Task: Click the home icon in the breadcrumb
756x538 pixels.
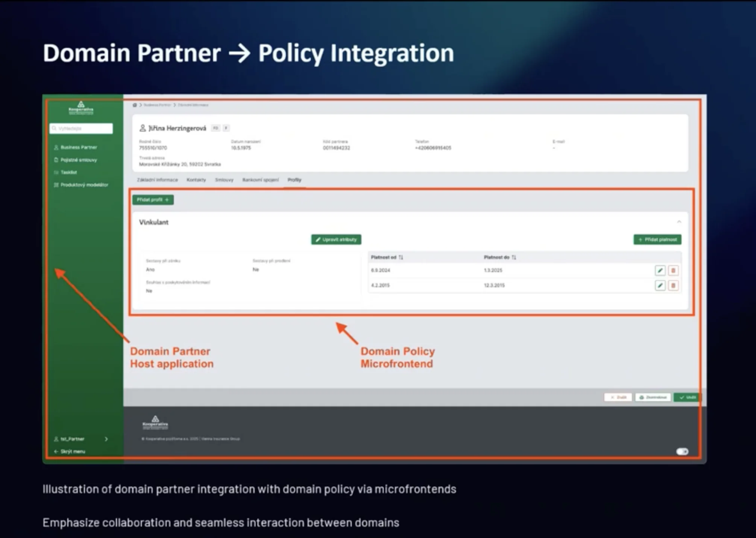Action: pyautogui.click(x=134, y=105)
